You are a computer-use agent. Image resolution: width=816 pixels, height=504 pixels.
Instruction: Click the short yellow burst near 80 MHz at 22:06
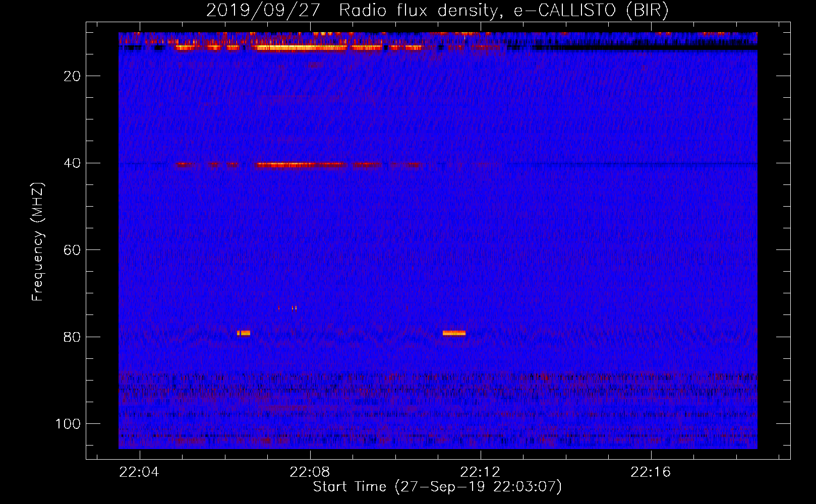(x=244, y=333)
